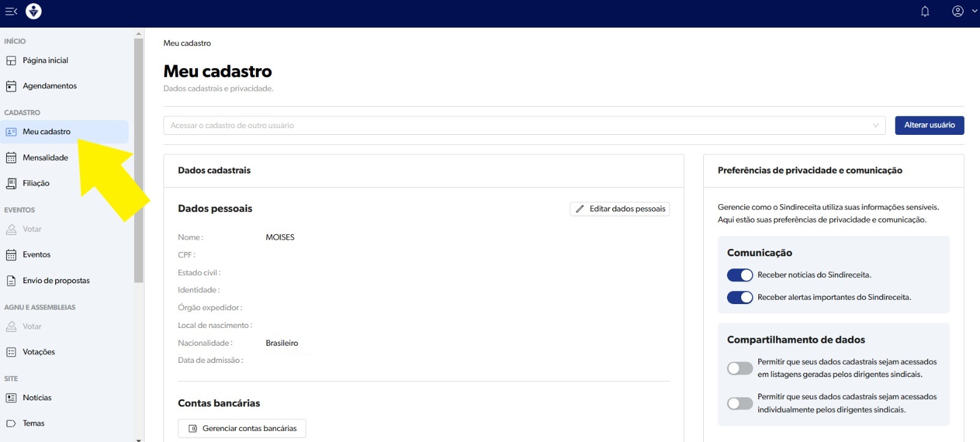Disable receiving Sindireceita news toggle

739,275
